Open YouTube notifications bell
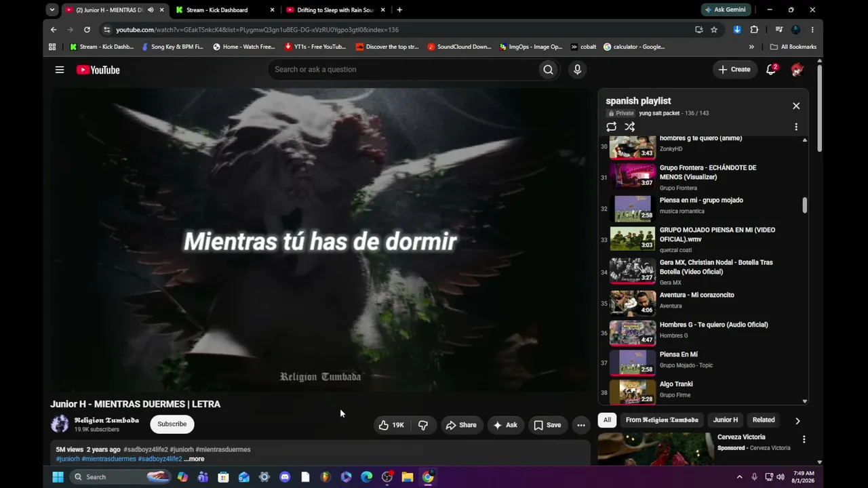This screenshot has width=868, height=488. (x=771, y=69)
